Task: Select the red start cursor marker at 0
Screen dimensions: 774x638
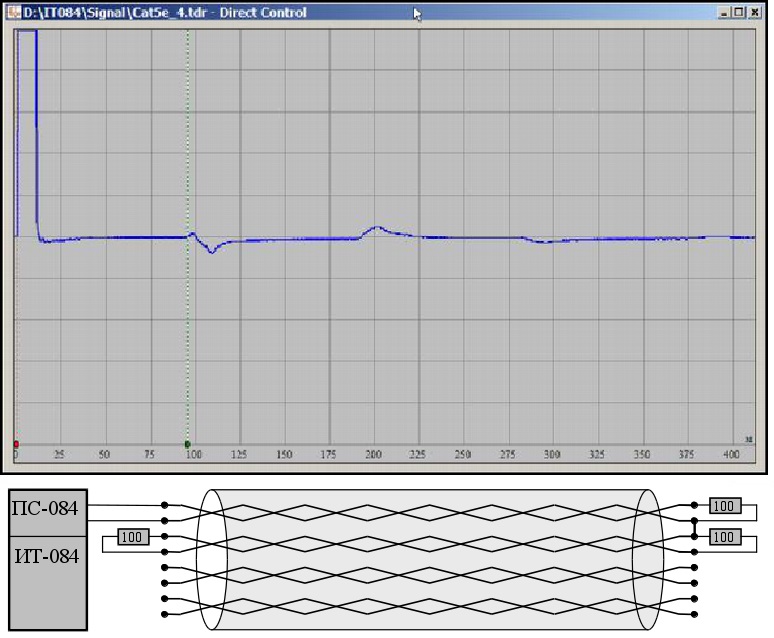Action: tap(16, 444)
